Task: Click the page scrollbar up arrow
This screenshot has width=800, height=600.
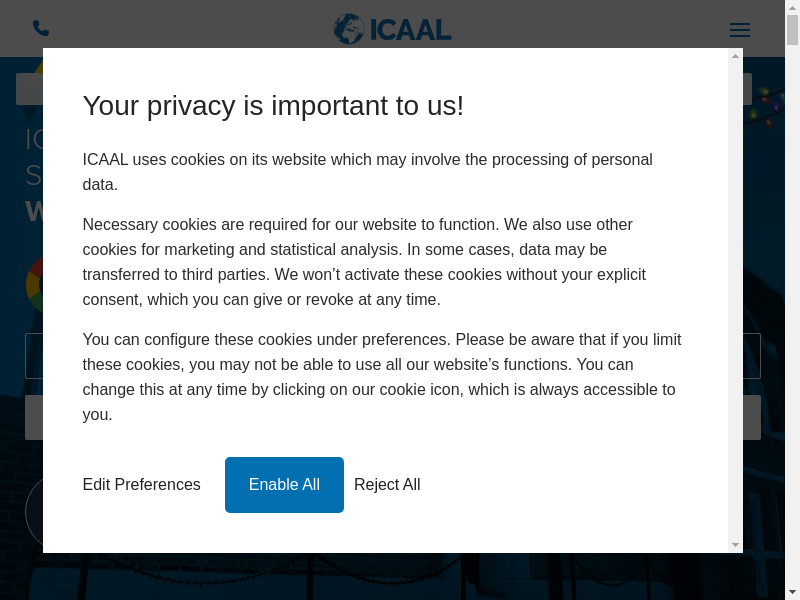Action: coord(792,8)
